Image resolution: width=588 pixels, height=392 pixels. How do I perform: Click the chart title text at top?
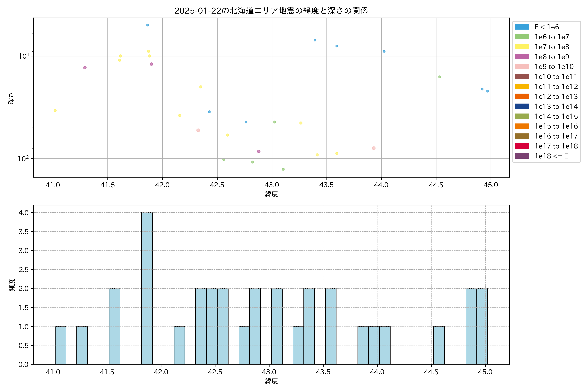pyautogui.click(x=271, y=11)
